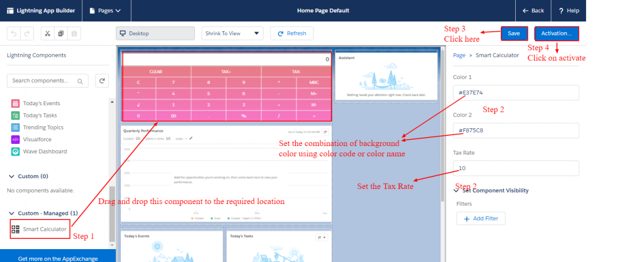Click the Page breadcrumb link
644x262 pixels.
pos(459,55)
